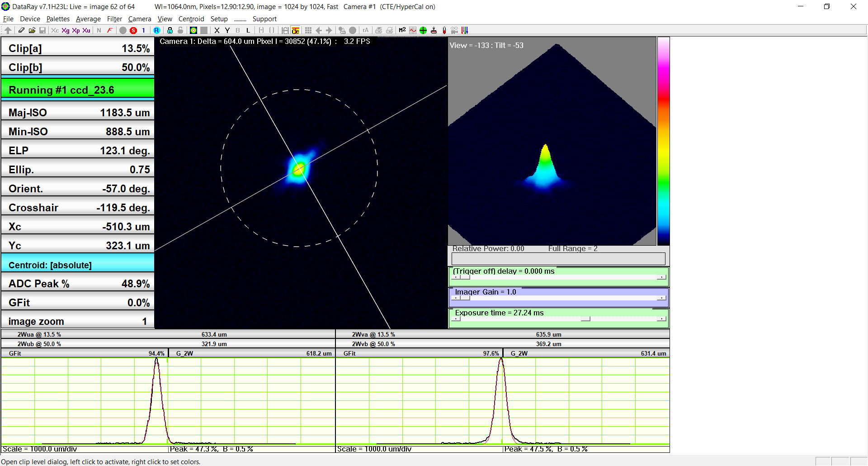This screenshot has height=466, width=868.
Task: Click the open folder icon in toolbar
Action: 32,30
